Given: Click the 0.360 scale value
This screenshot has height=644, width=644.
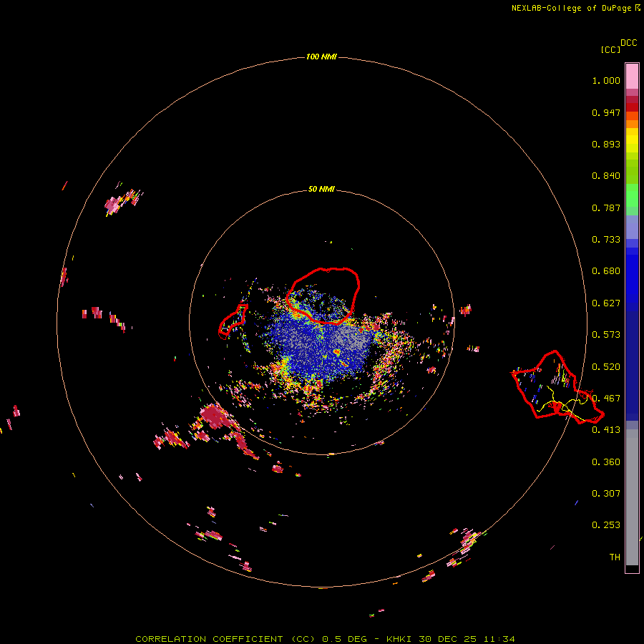Looking at the screenshot, I should tap(606, 462).
